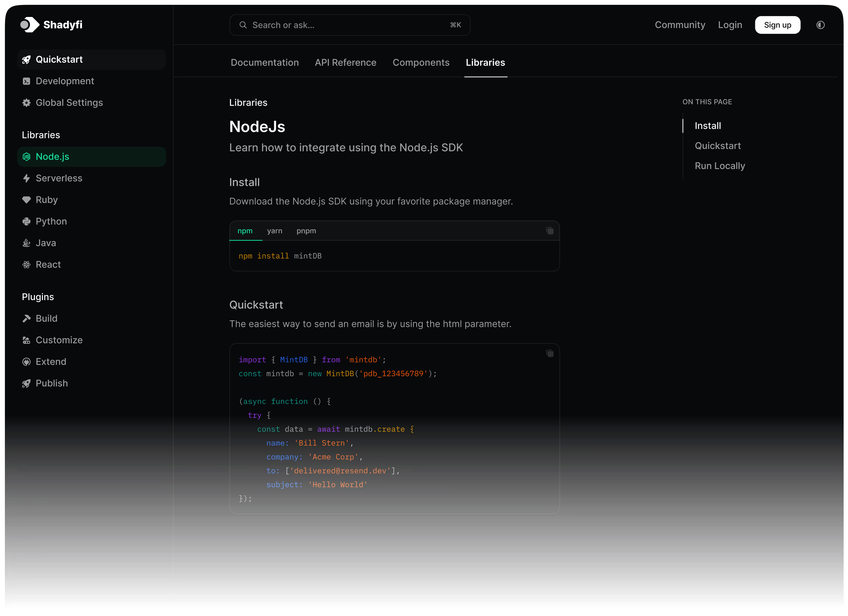Switch to the Components tab
The width and height of the screenshot is (848, 616).
click(421, 62)
